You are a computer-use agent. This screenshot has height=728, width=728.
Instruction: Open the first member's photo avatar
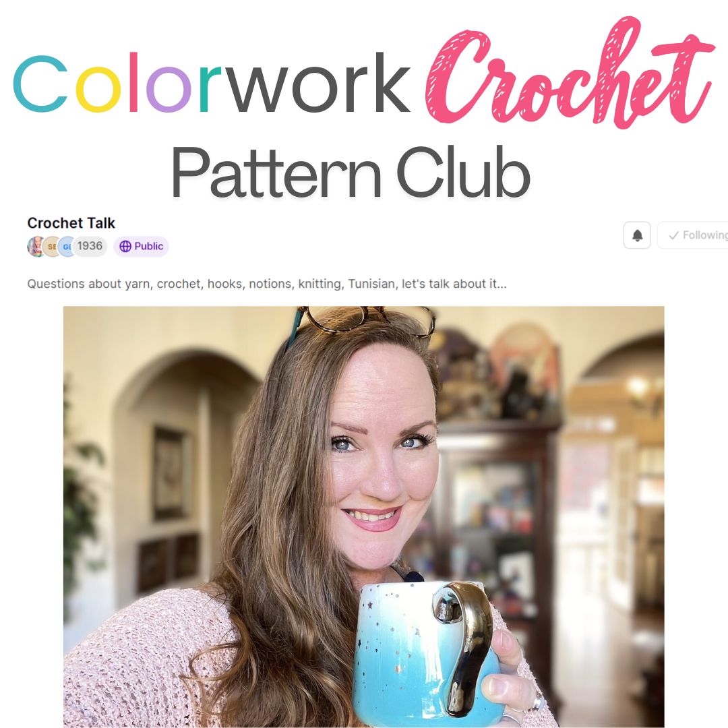pyautogui.click(x=35, y=246)
